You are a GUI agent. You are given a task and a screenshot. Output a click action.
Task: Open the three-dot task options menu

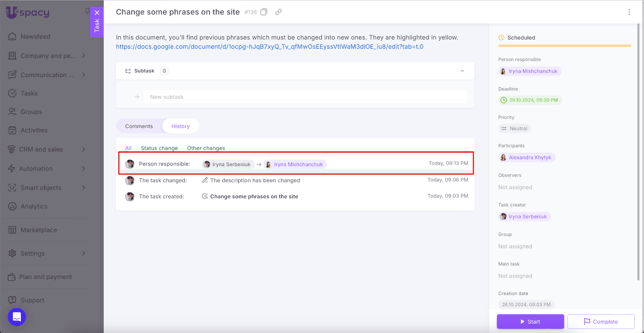coord(629,12)
